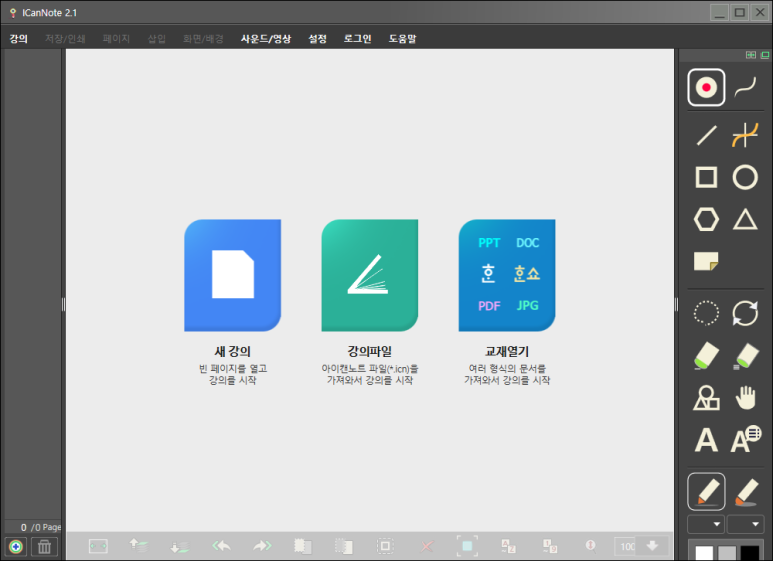The height and width of the screenshot is (561, 773).
Task: Click the 0 /0 Page counter
Action: pos(40,527)
